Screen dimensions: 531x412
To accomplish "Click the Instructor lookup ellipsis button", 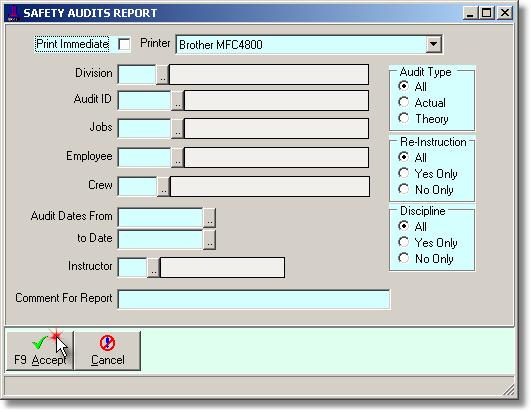I will click(153, 268).
